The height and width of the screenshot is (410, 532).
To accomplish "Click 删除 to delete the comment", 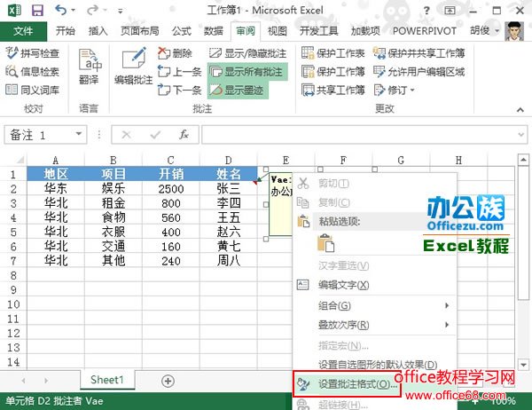I will (x=175, y=53).
